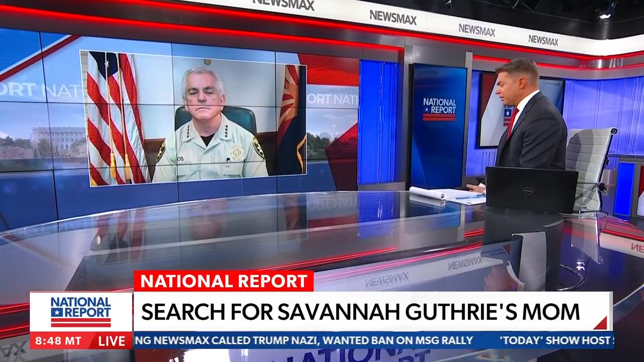Select the red NATIONAL REPORT label above headline
This screenshot has height=362, width=644.
224,281
